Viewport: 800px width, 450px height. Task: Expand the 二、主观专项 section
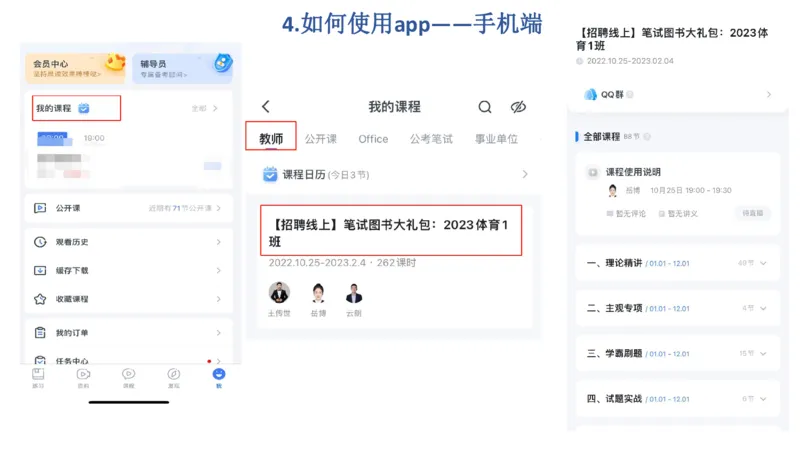678,308
